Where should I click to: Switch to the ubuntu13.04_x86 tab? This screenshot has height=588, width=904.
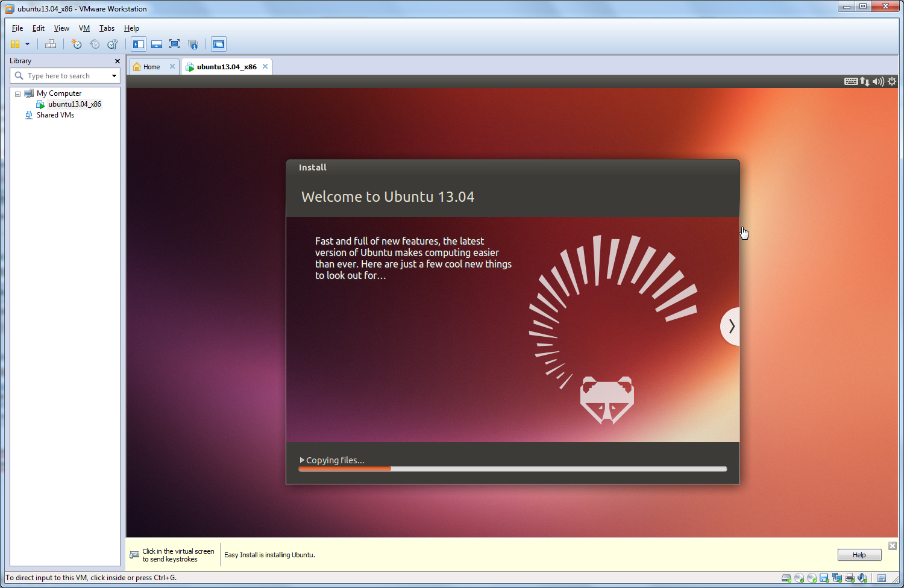click(x=227, y=67)
